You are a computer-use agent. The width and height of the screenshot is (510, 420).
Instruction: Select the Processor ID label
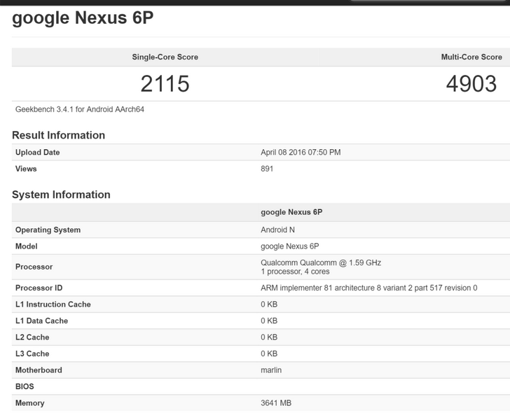click(39, 288)
